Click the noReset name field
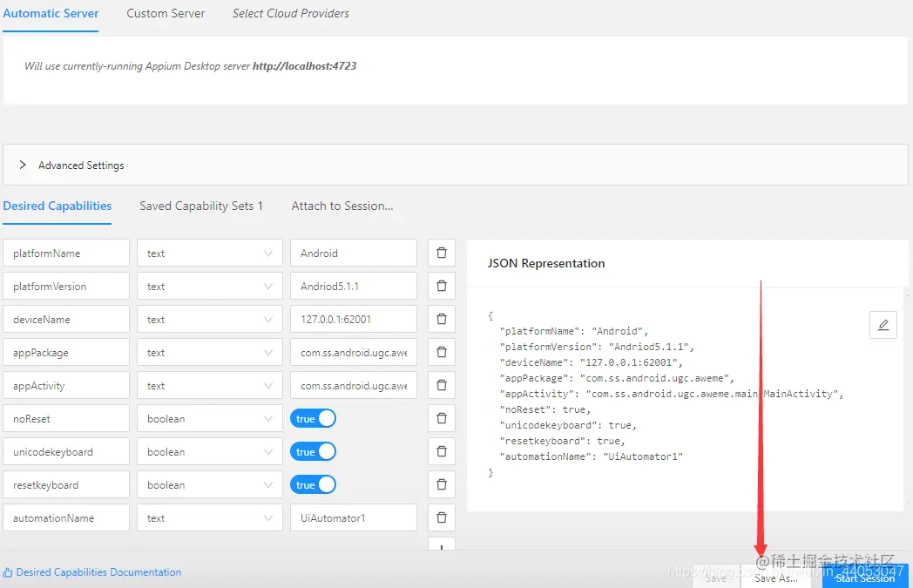 (x=66, y=419)
